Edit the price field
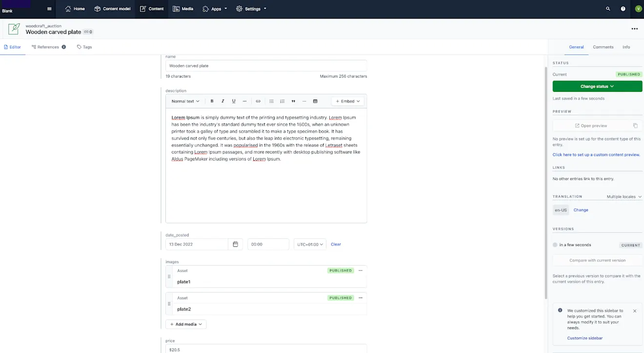 [266, 349]
